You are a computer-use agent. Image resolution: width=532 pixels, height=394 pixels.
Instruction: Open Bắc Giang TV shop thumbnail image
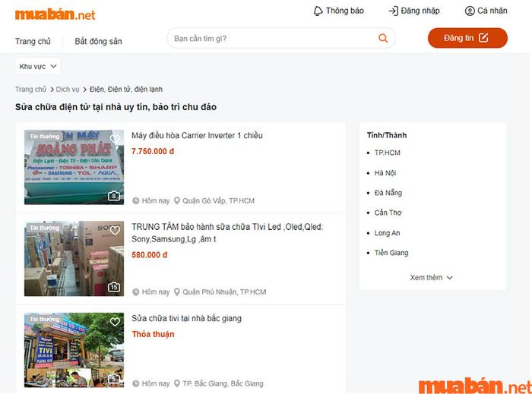[x=74, y=350]
